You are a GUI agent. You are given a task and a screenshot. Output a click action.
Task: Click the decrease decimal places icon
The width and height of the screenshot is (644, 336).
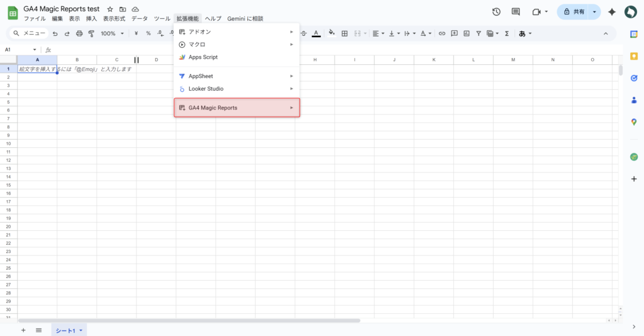(x=160, y=34)
